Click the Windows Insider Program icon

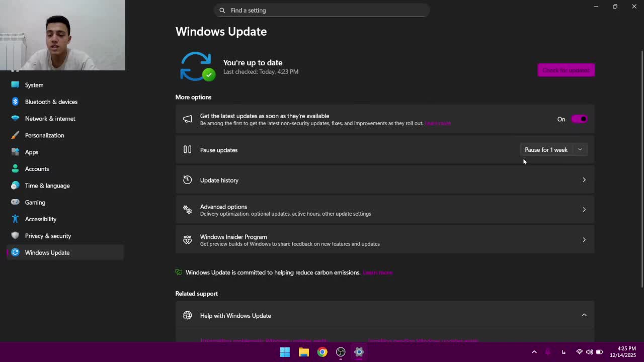tap(187, 240)
